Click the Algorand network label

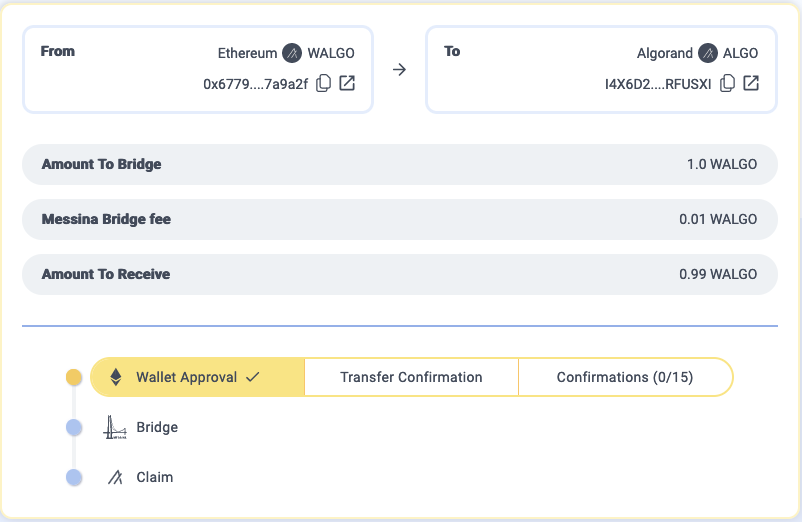665,53
